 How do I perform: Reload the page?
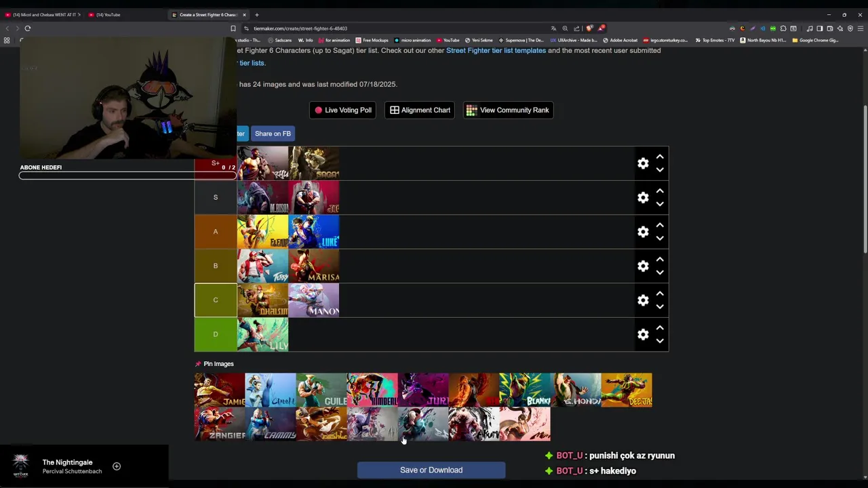click(28, 28)
